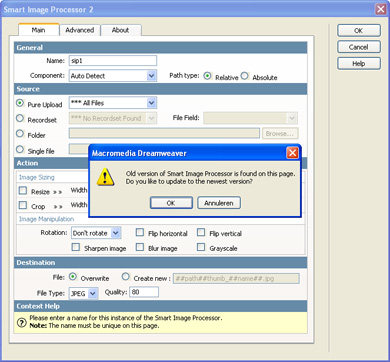The height and width of the screenshot is (362, 390).
Task: Enable the Resize checkbox
Action: [23, 191]
